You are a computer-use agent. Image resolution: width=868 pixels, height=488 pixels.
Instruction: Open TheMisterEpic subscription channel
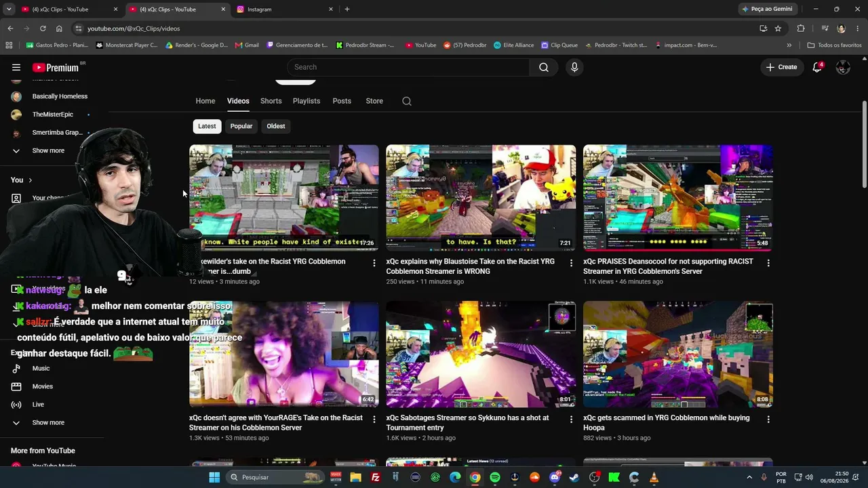pos(53,115)
